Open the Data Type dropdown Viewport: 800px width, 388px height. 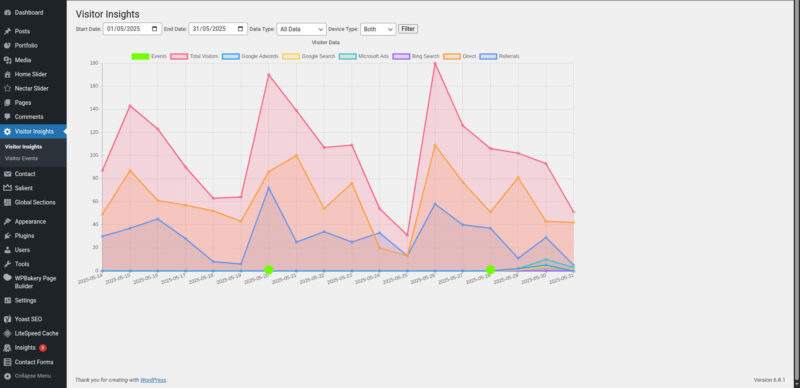[x=302, y=29]
